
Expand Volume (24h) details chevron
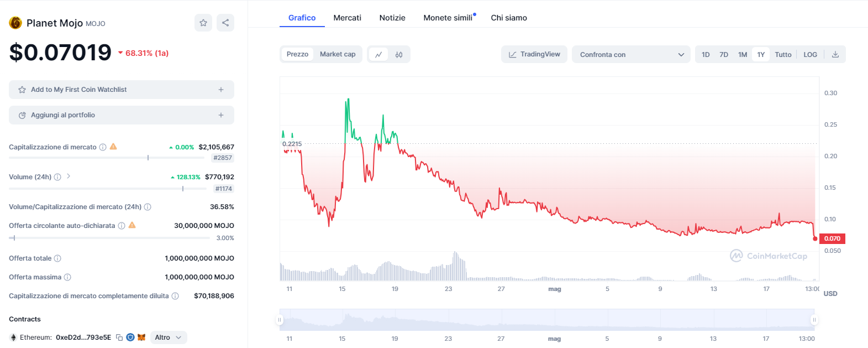coord(69,176)
